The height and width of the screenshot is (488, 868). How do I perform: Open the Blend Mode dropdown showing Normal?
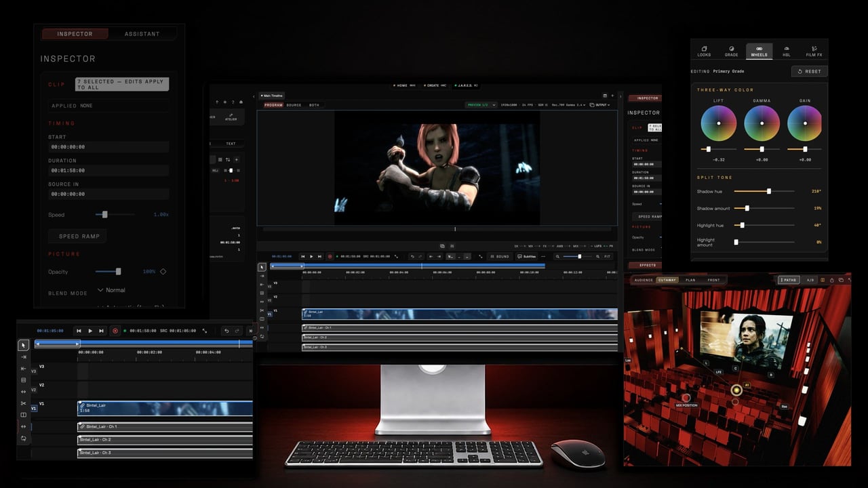coord(112,290)
